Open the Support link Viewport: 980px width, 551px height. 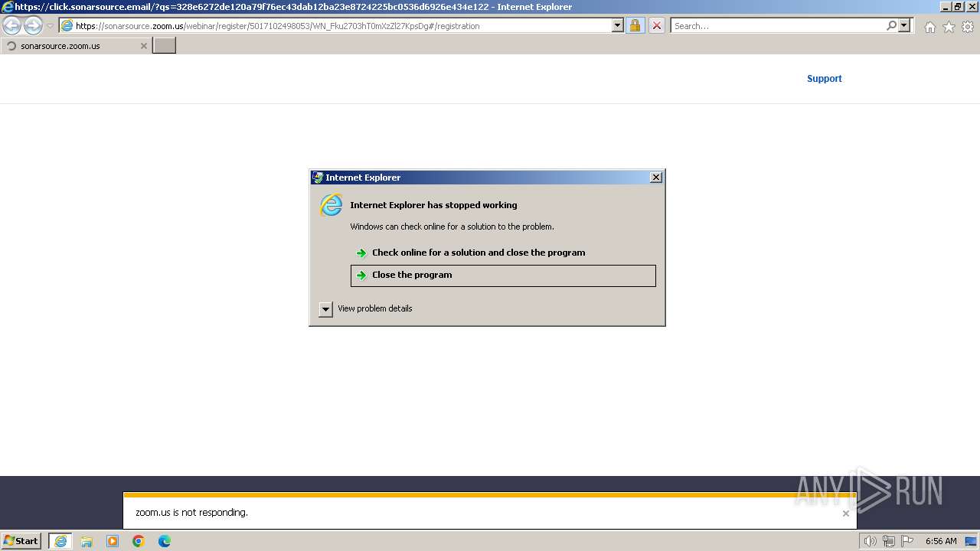824,79
